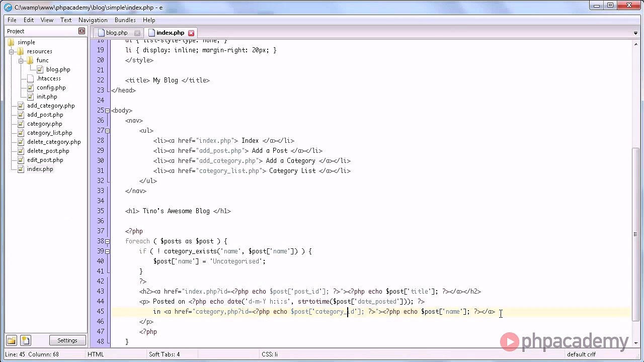Click 'category_list.php' href on line 31
This screenshot has width=644, height=362.
(x=229, y=171)
